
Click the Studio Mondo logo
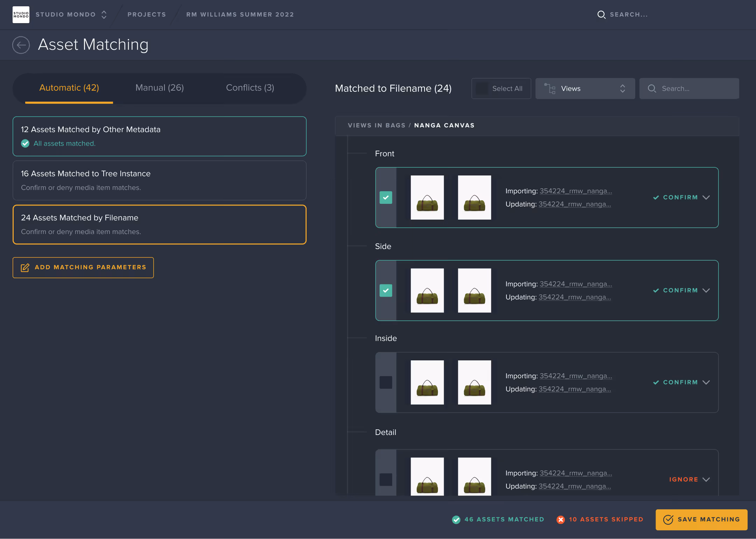tap(21, 15)
